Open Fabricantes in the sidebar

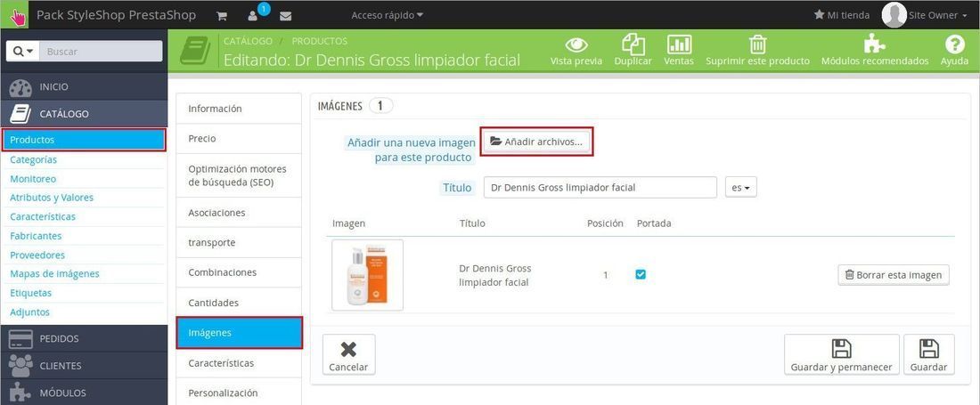36,236
